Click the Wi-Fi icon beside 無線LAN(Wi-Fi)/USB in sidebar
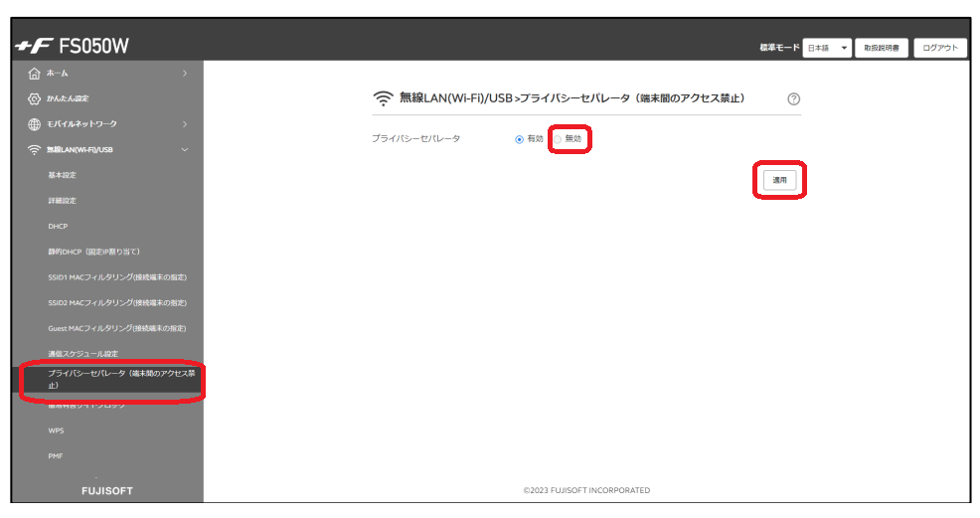 coord(35,150)
